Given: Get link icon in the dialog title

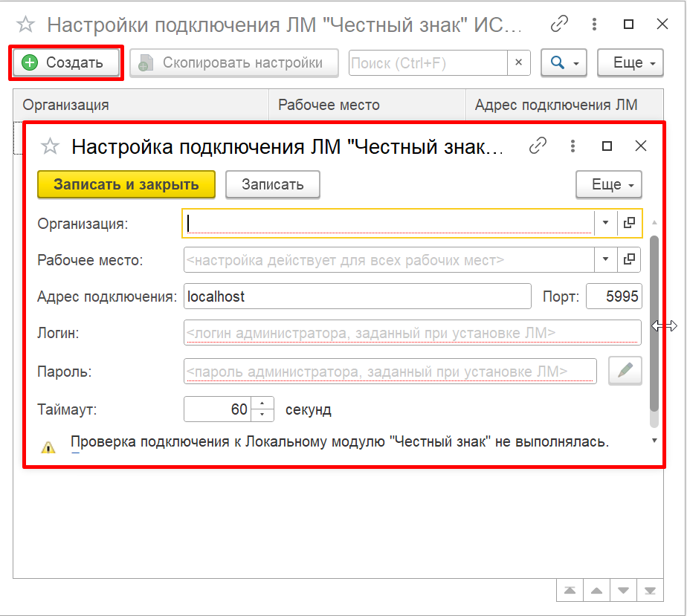Looking at the screenshot, I should click(538, 146).
